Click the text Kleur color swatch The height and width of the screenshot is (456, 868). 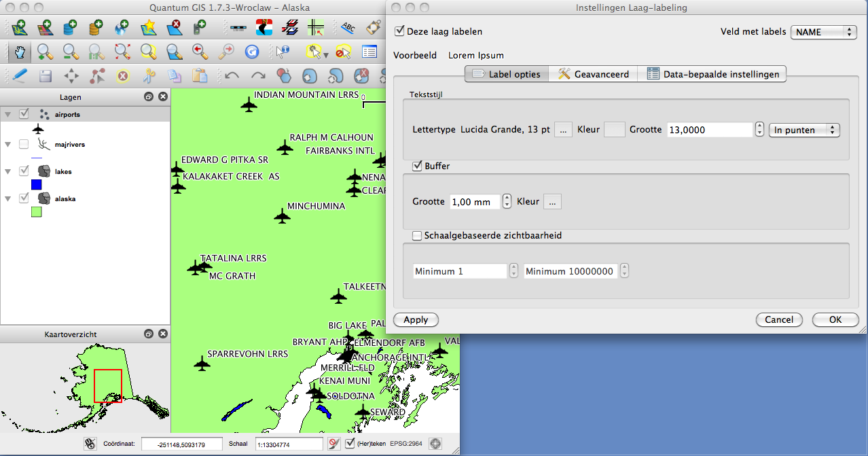(x=615, y=129)
